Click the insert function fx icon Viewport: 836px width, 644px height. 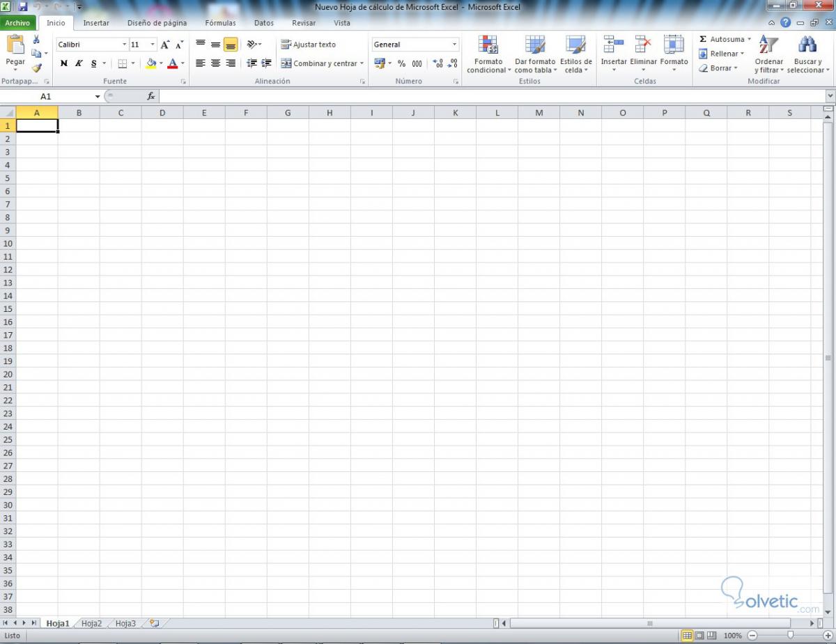150,96
